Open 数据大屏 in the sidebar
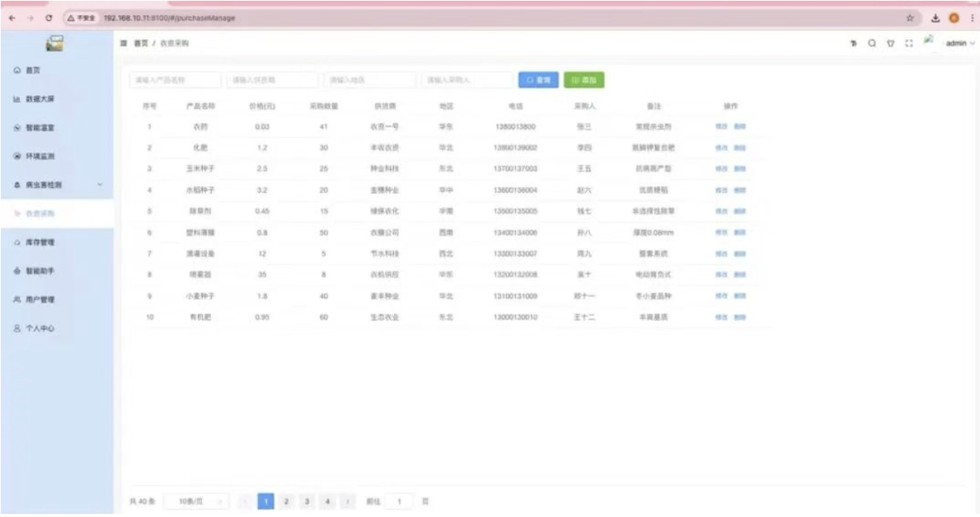The image size is (980, 517). point(57,99)
